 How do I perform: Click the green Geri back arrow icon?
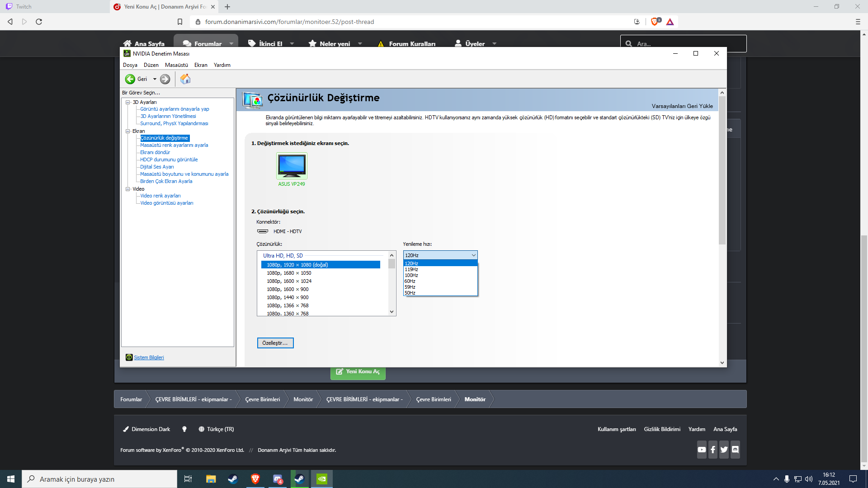tap(130, 79)
